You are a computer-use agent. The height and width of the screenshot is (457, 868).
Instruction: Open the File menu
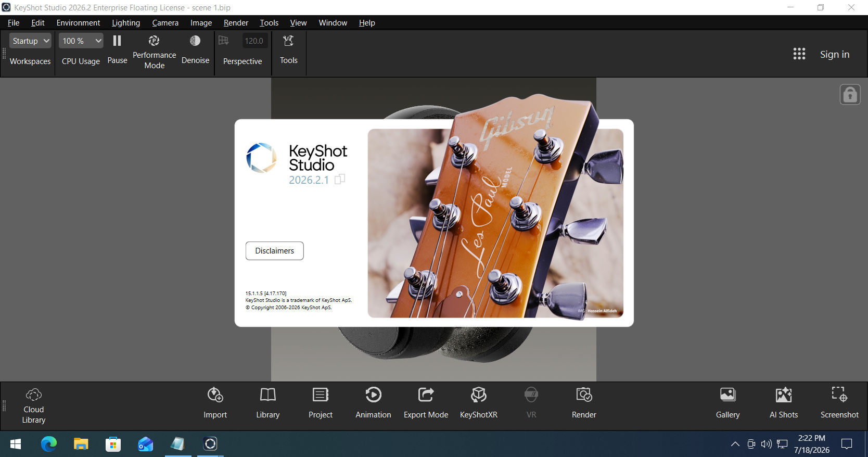pyautogui.click(x=14, y=23)
